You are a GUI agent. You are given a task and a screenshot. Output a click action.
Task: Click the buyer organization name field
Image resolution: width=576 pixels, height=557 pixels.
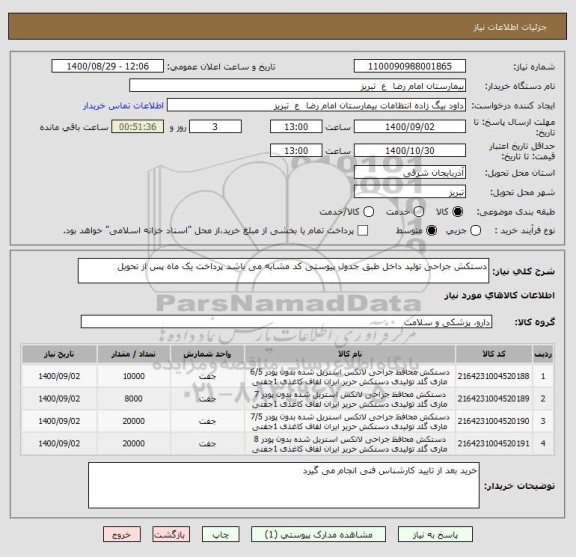tap(298, 86)
